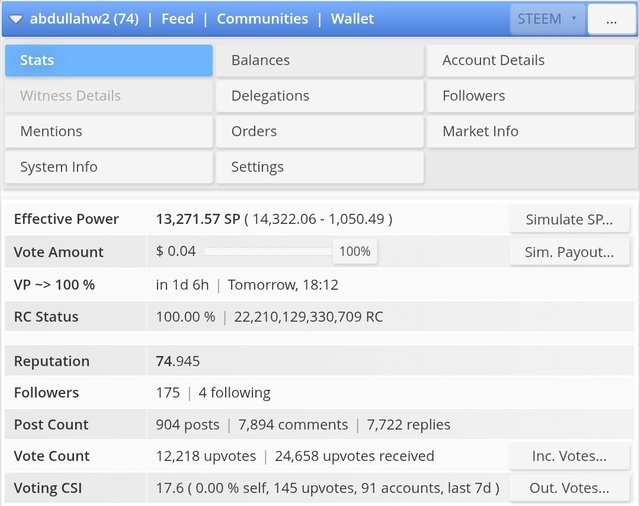Open the Settings tab
Image resolution: width=640 pixels, height=506 pixels.
click(x=319, y=167)
